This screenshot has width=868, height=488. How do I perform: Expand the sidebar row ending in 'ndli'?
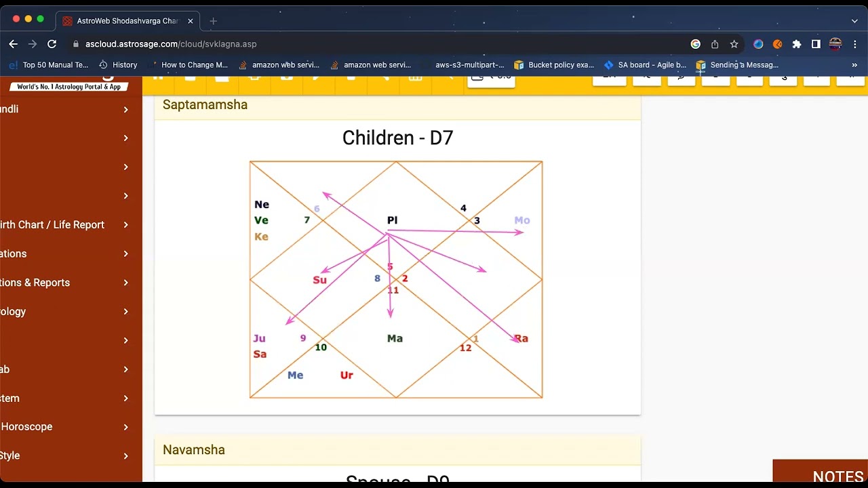pyautogui.click(x=71, y=109)
